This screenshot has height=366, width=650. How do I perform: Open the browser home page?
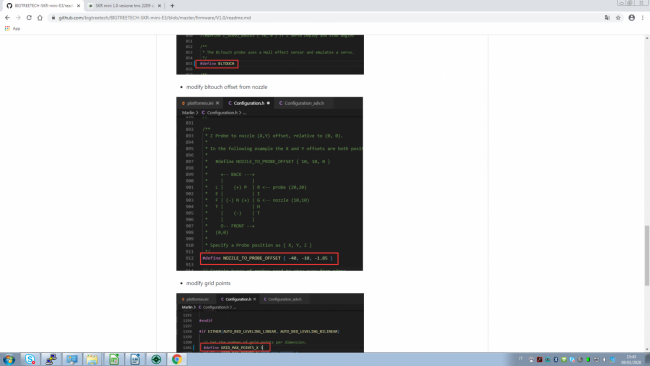click(x=40, y=18)
